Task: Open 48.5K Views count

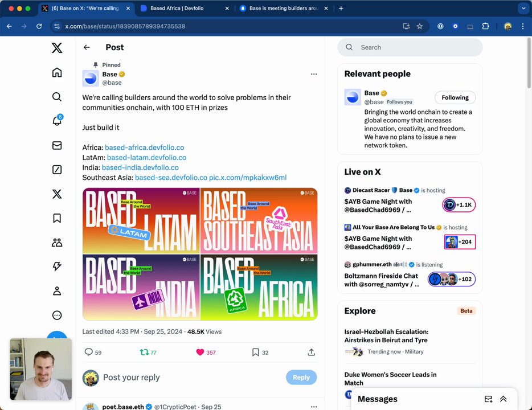Action: [x=204, y=331]
